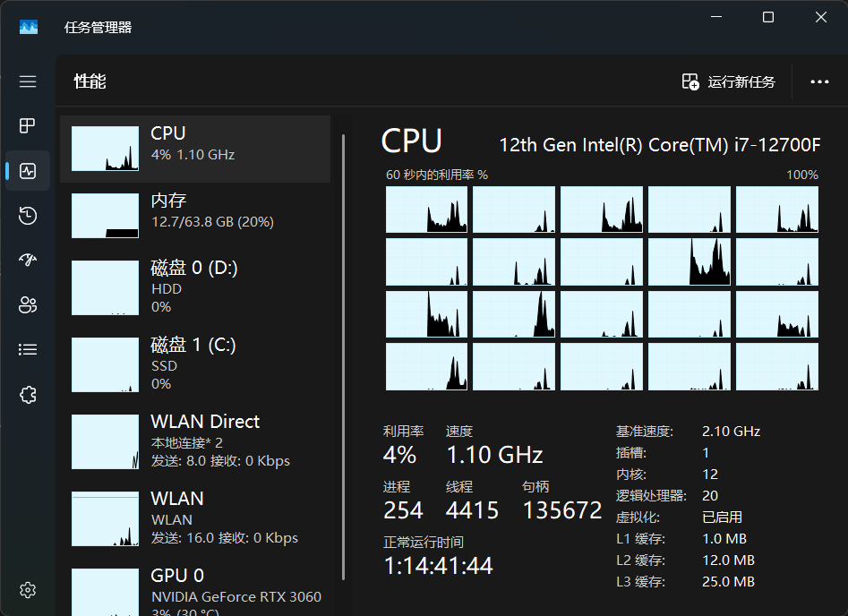Viewport: 848px width, 616px height.
Task: Click the CPU mini graph thumbnail
Action: tap(105, 149)
